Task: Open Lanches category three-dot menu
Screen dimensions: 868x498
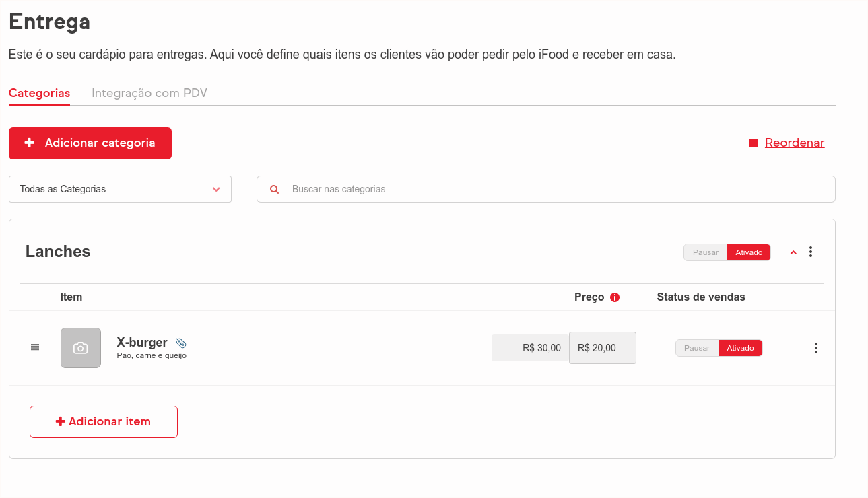Action: point(811,252)
